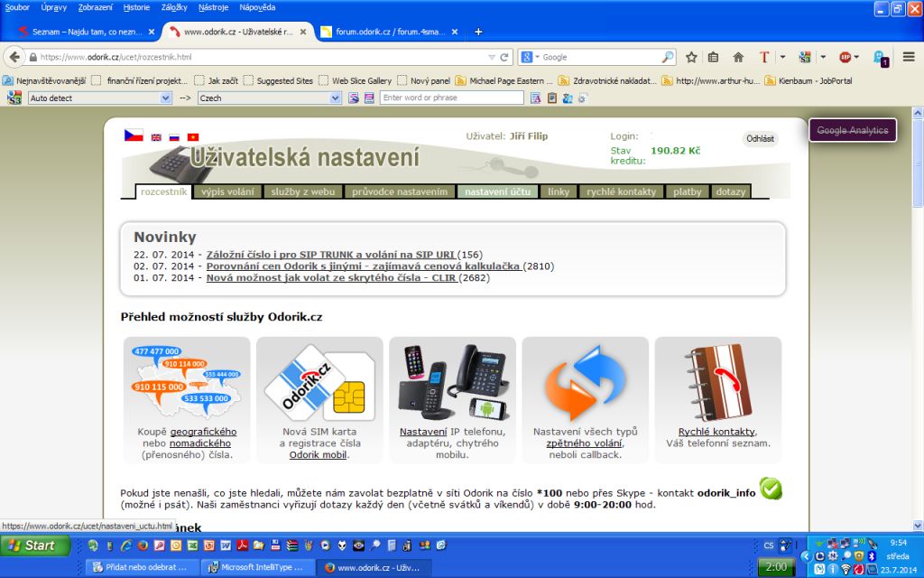Reload the page with the refresh icon
The width and height of the screenshot is (924, 578).
click(x=504, y=57)
